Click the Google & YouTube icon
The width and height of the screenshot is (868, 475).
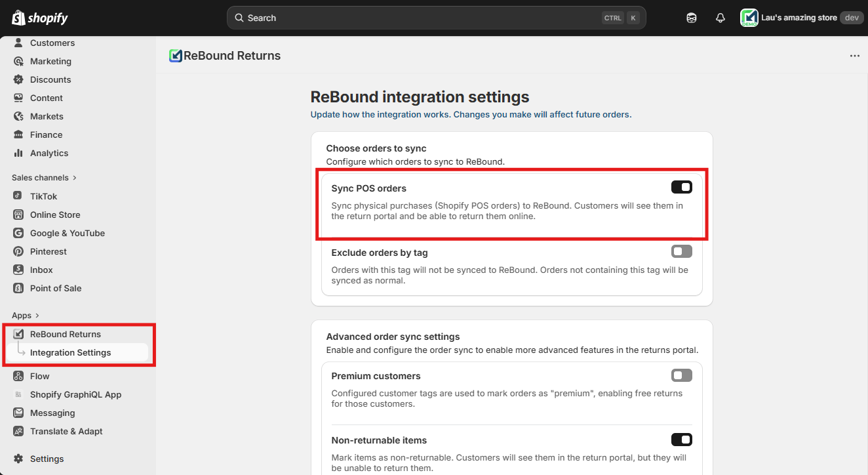click(18, 233)
